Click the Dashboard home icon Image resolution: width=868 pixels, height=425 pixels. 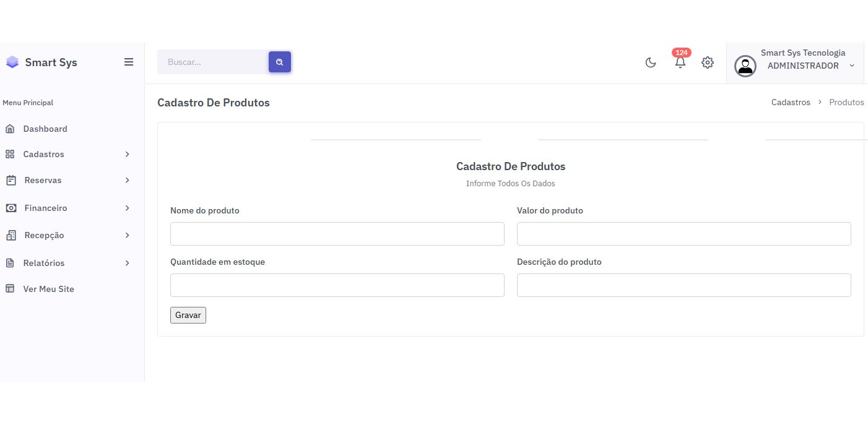click(x=10, y=129)
